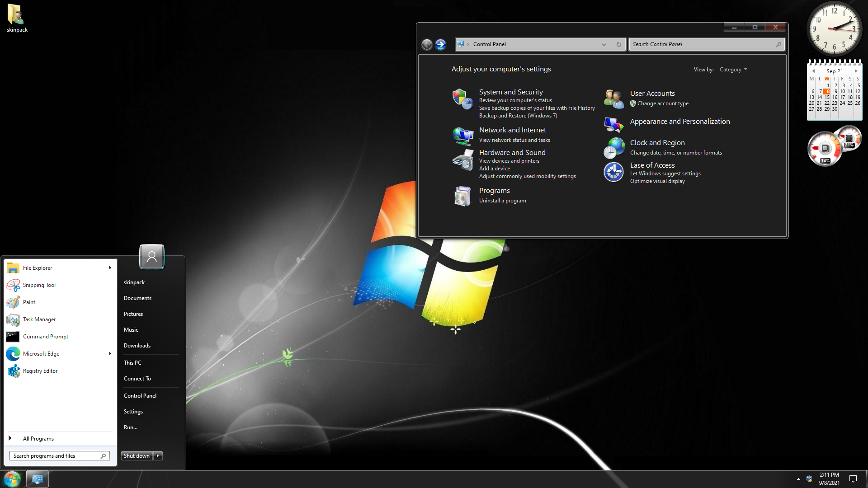Viewport: 868px width, 488px height.
Task: Open the View by Category dropdown
Action: [733, 70]
